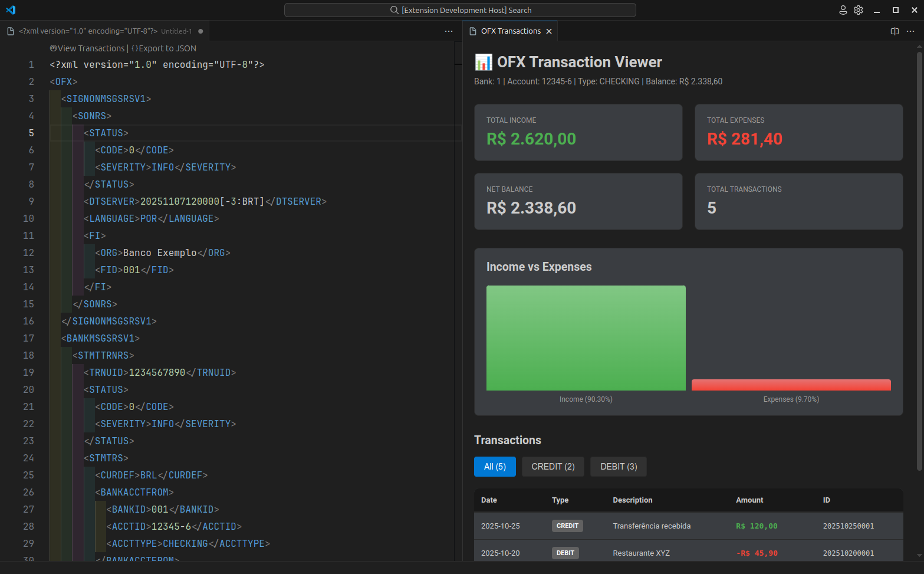The width and height of the screenshot is (924, 574).
Task: Open the Manage settings gear icon
Action: point(859,10)
